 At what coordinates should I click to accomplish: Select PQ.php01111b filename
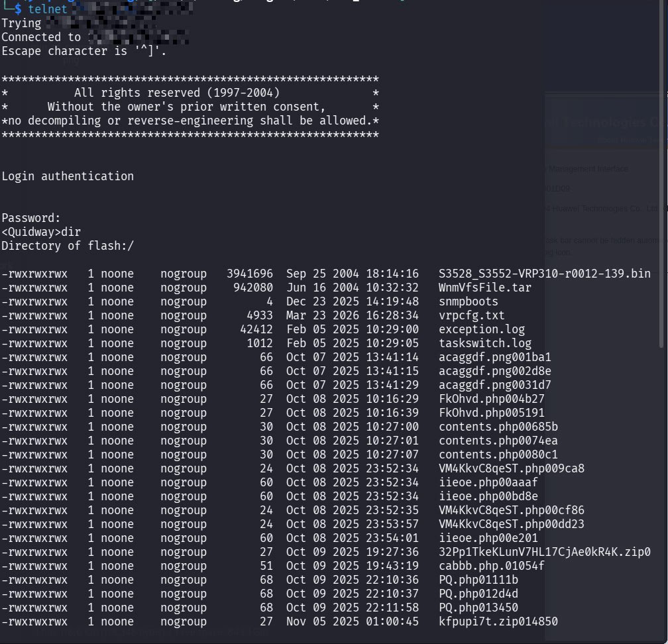point(478,580)
